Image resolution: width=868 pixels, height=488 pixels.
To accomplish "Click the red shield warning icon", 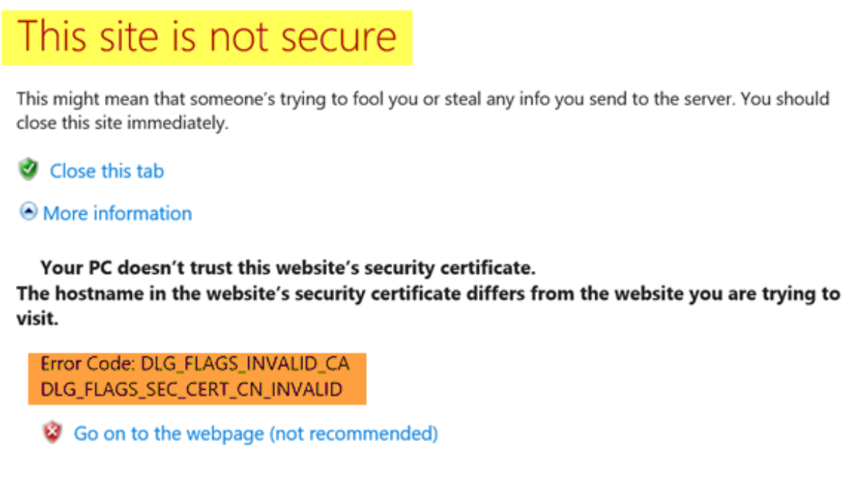I will [52, 433].
